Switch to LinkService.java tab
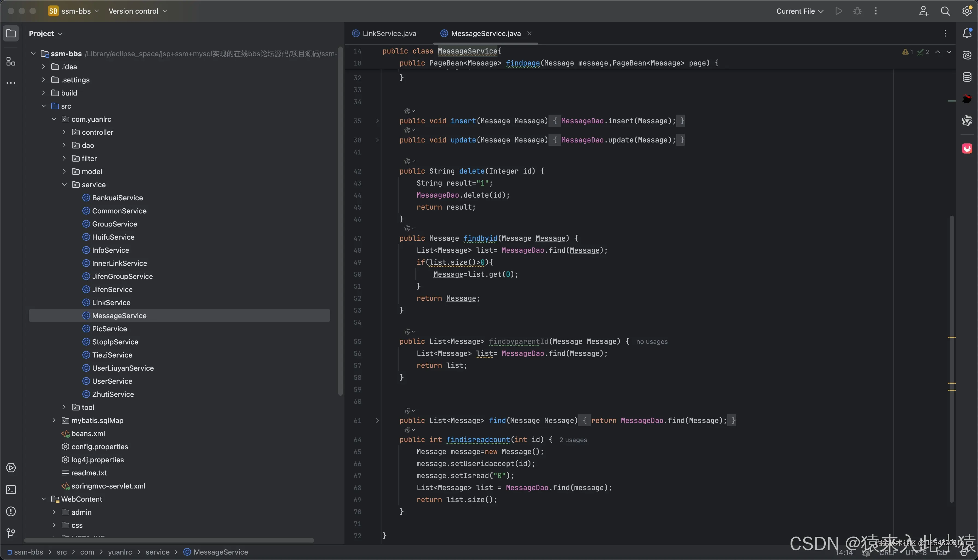 (x=389, y=34)
